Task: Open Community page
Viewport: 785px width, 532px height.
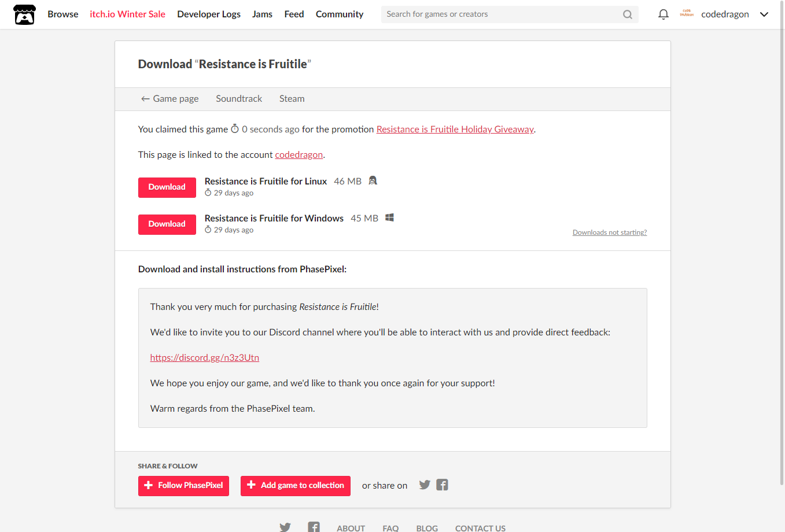Action: 340,14
